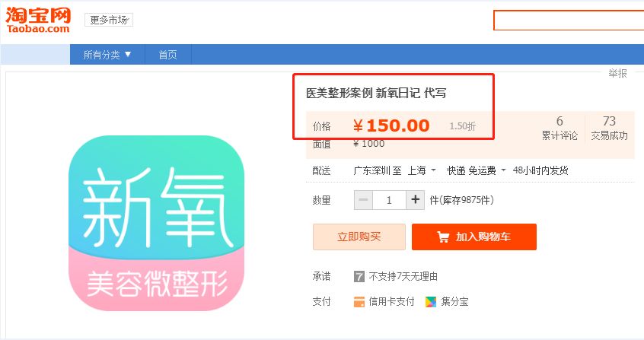View the 73 交易成功 transactions

coord(609,128)
